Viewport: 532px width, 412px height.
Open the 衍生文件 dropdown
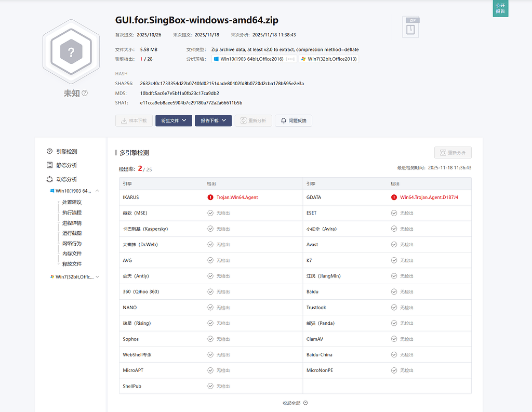pyautogui.click(x=174, y=121)
